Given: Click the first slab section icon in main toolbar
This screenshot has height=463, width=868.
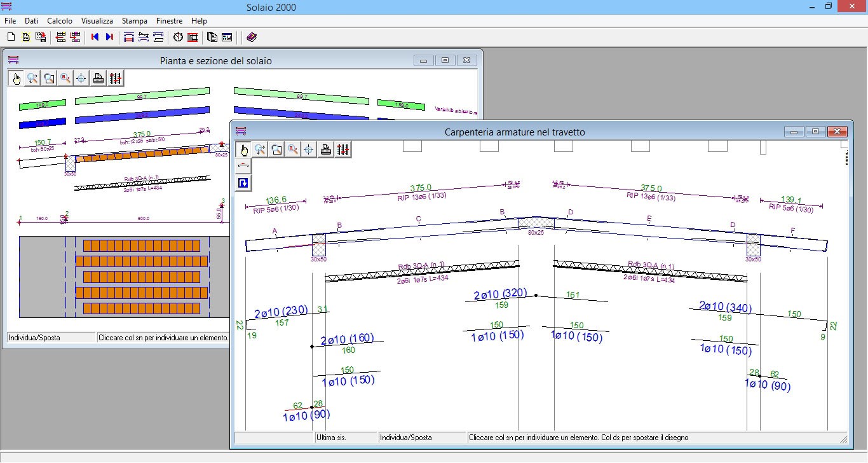Looking at the screenshot, I should (x=129, y=37).
